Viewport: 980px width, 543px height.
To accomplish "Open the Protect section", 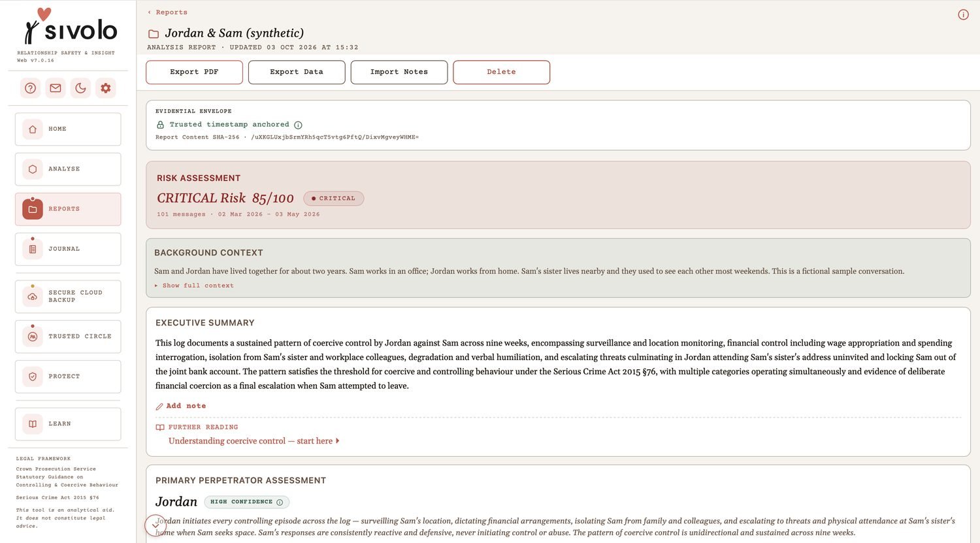I will 68,376.
